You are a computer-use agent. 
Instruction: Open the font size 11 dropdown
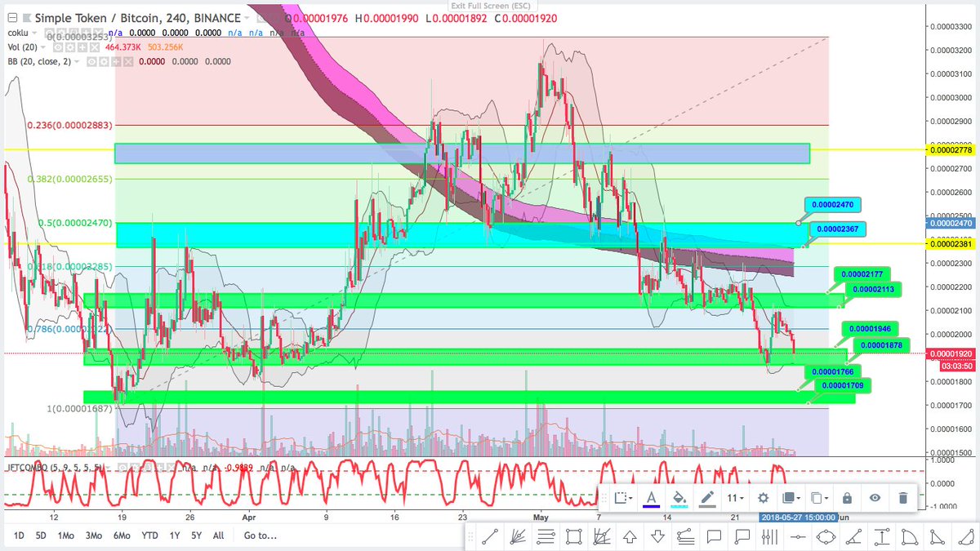tap(733, 498)
